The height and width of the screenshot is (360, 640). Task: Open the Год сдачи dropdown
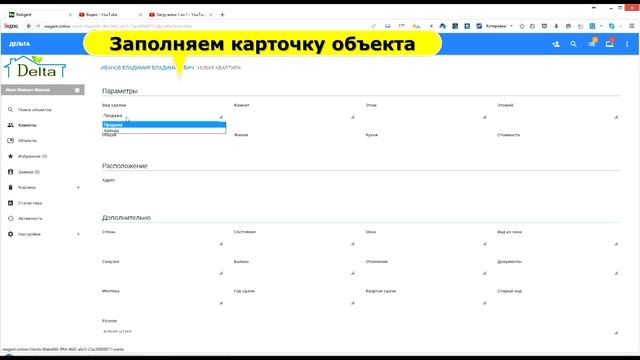click(x=294, y=302)
